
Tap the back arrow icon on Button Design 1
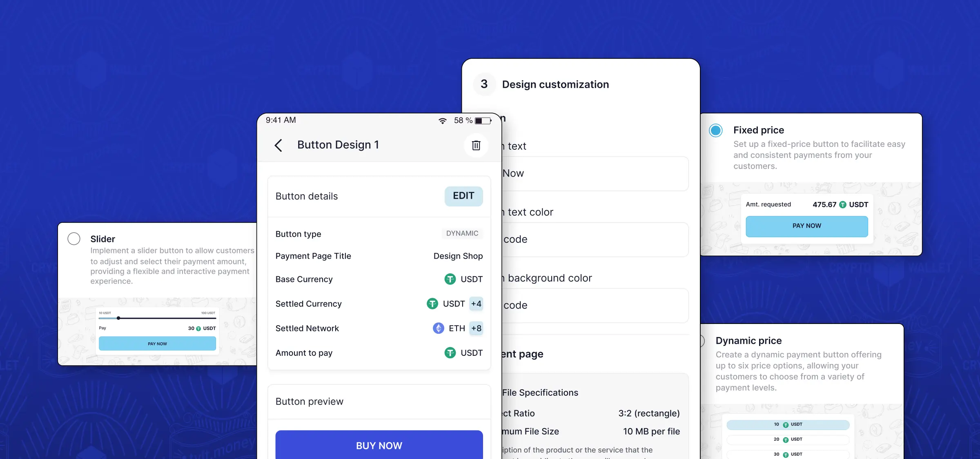pyautogui.click(x=279, y=144)
